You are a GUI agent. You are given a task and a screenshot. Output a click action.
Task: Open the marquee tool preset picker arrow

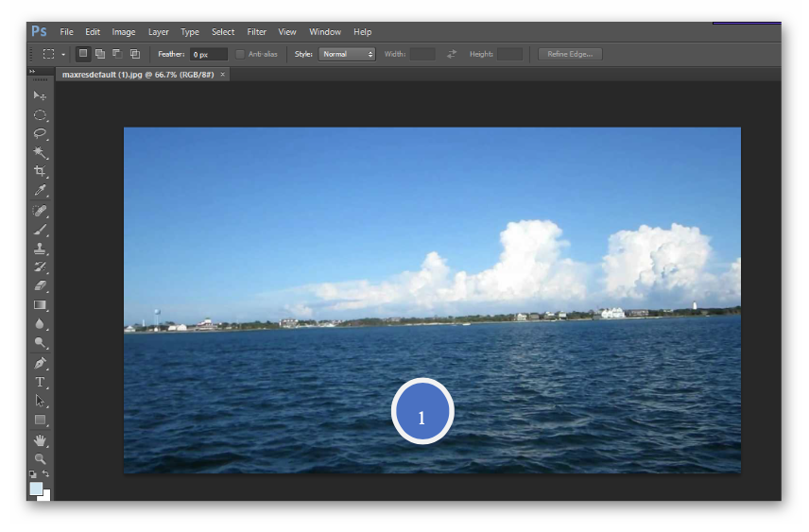63,54
